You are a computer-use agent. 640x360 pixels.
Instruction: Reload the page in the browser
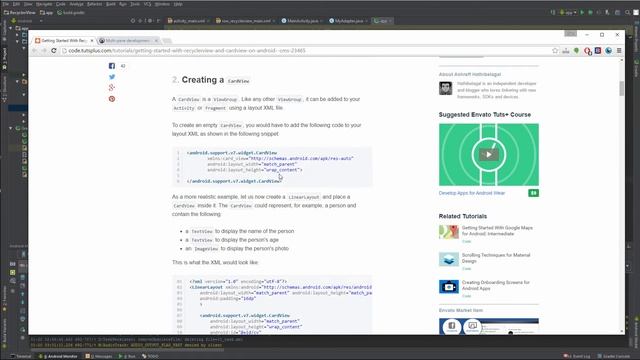[53, 51]
